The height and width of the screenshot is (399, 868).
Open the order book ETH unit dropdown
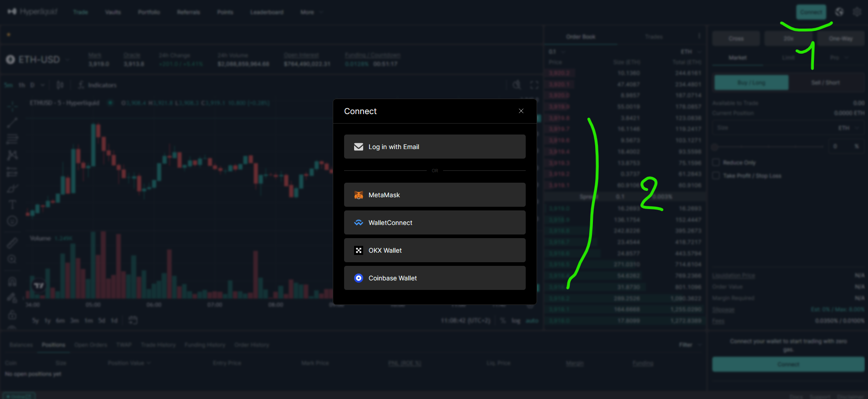690,52
